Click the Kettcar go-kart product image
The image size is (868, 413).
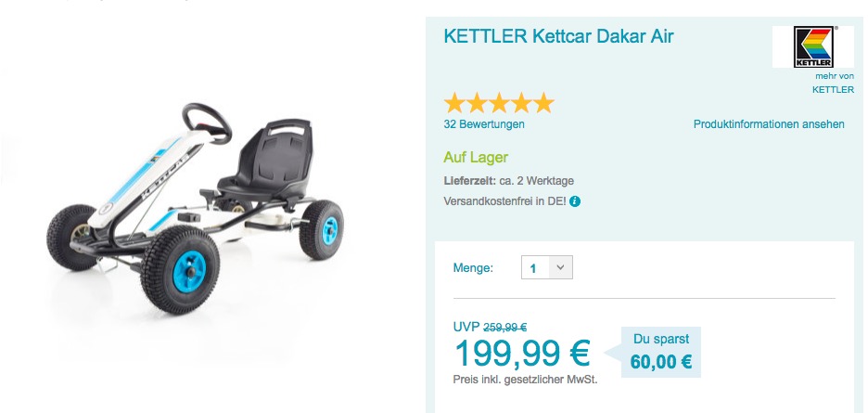195,210
